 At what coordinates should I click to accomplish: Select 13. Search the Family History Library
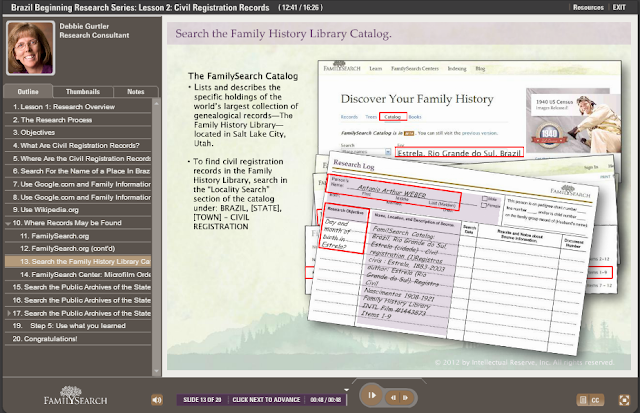point(78,262)
